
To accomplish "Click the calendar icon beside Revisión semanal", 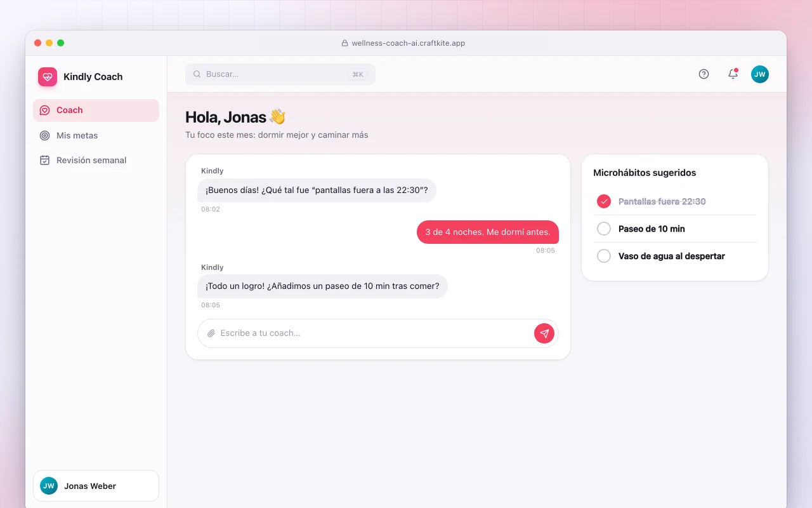I will (x=44, y=160).
